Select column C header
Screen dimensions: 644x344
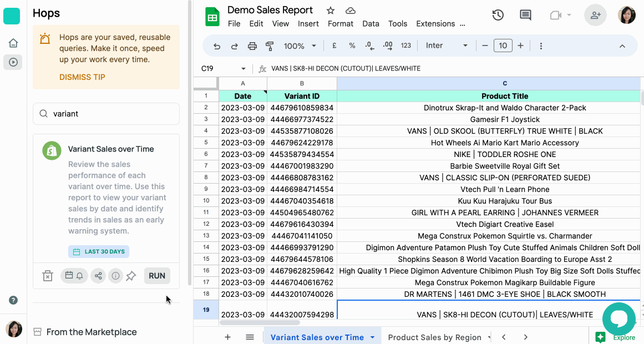(488, 83)
